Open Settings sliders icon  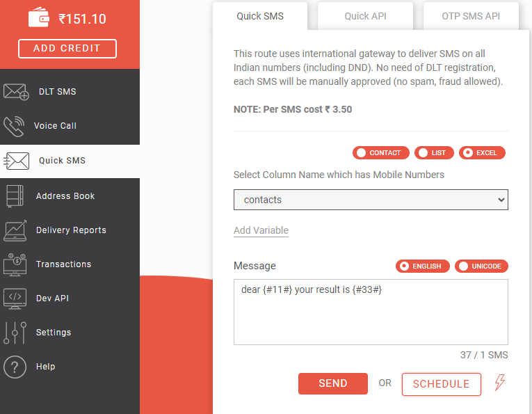point(15,333)
